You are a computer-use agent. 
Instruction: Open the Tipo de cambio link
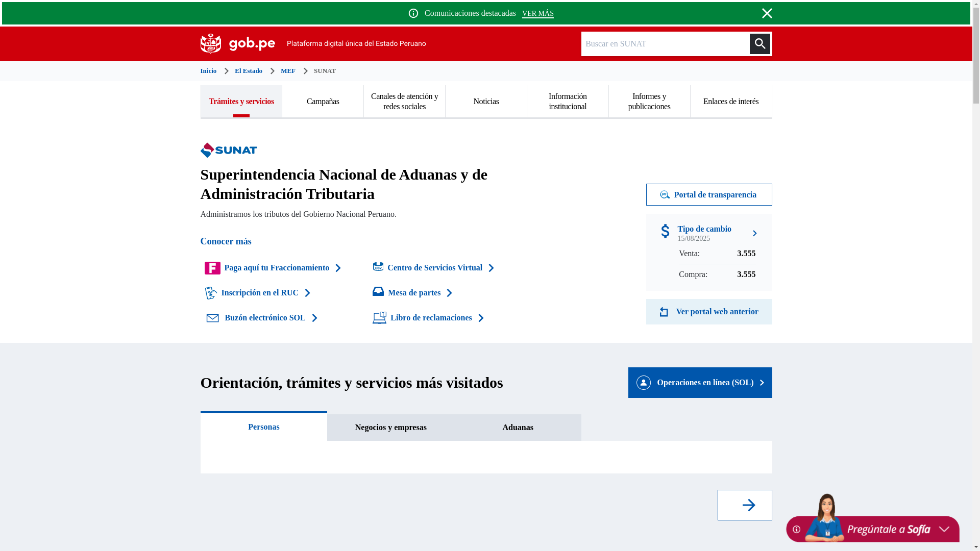pyautogui.click(x=704, y=229)
